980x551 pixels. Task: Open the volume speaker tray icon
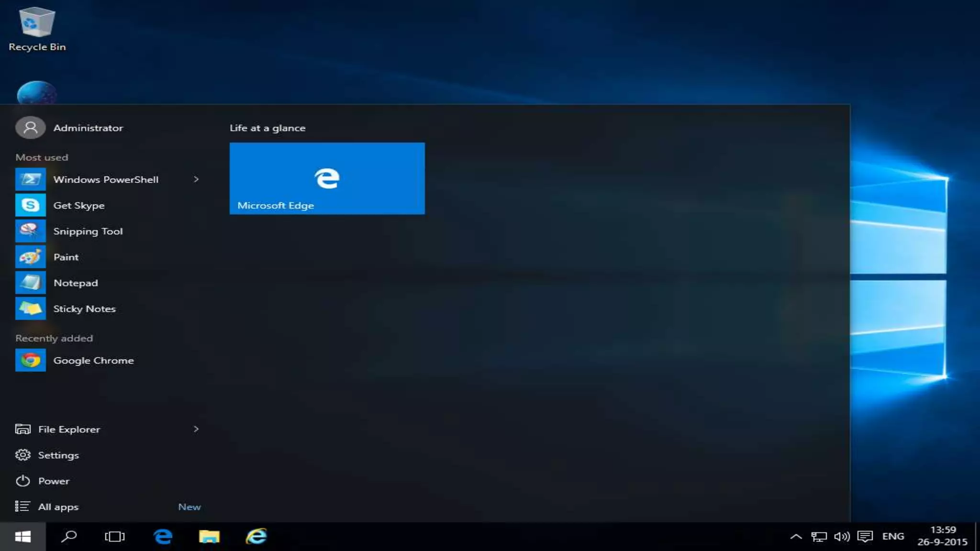tap(842, 537)
